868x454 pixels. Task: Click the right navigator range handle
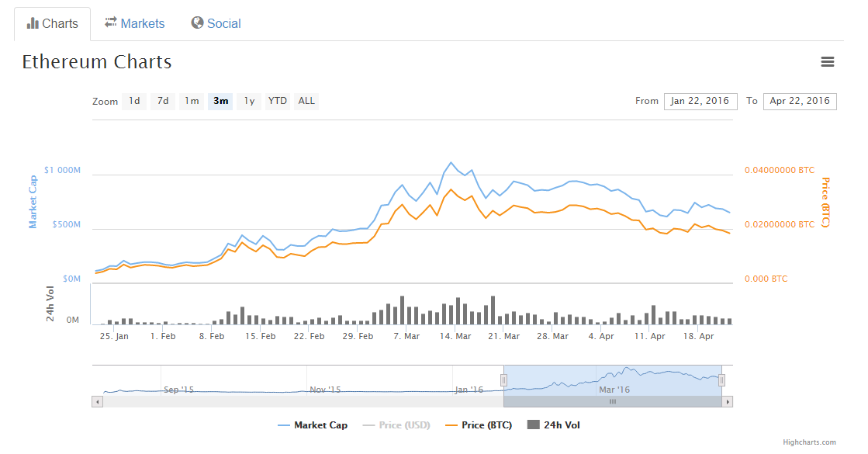pyautogui.click(x=721, y=379)
